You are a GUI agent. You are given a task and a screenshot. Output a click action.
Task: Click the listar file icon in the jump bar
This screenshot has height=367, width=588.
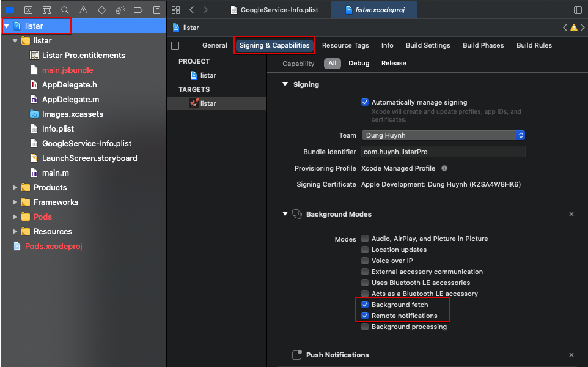pyautogui.click(x=176, y=28)
